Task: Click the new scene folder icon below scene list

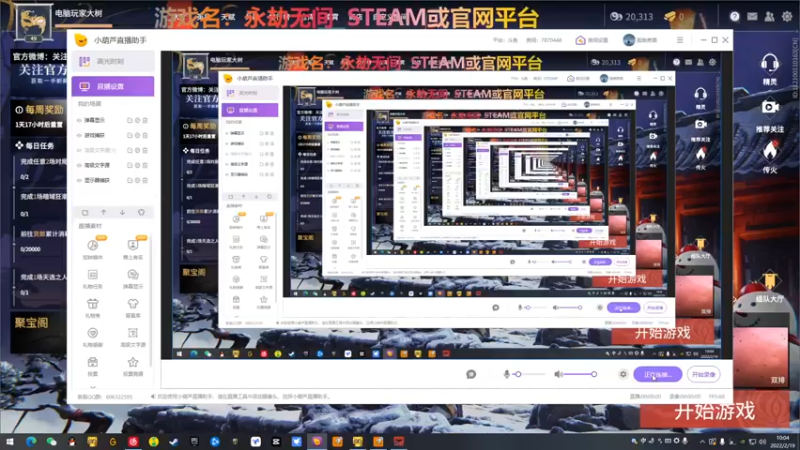Action: pyautogui.click(x=85, y=212)
